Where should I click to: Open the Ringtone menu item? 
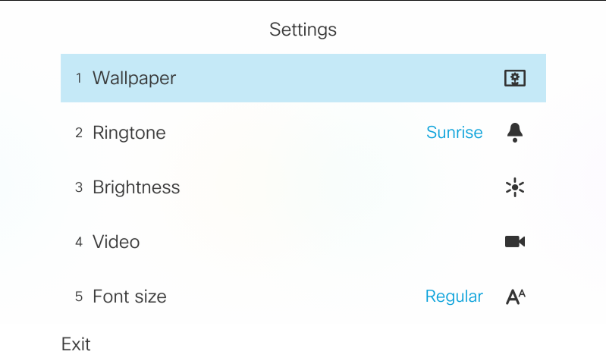point(129,133)
